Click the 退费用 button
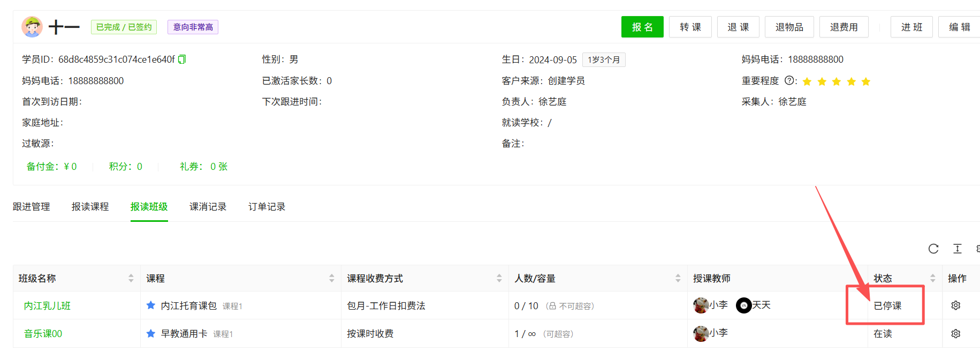This screenshot has width=980, height=351. (x=844, y=27)
